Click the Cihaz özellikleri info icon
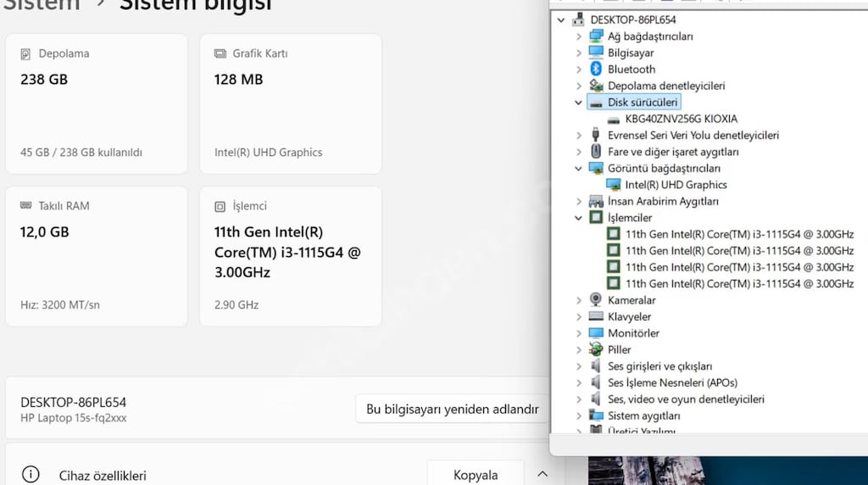The height and width of the screenshot is (485, 868). point(31,475)
